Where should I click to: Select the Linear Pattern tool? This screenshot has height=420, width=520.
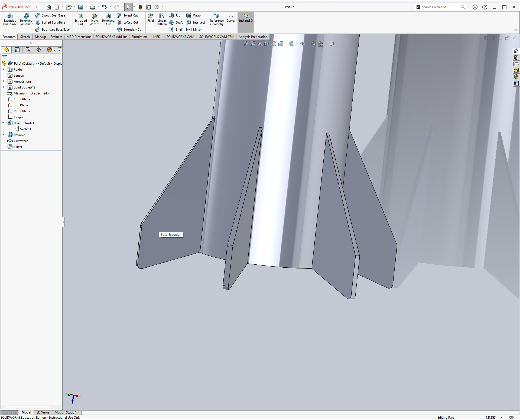pyautogui.click(x=162, y=19)
